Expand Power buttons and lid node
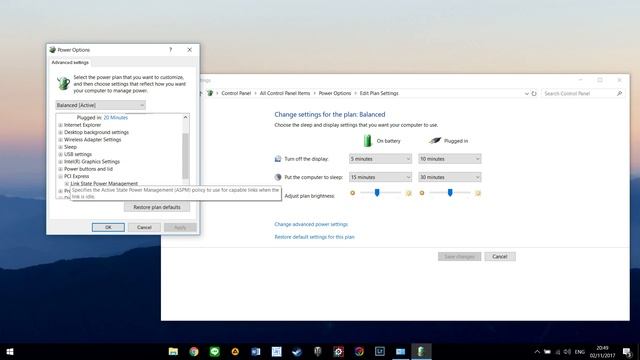The height and width of the screenshot is (360, 640). tap(60, 169)
